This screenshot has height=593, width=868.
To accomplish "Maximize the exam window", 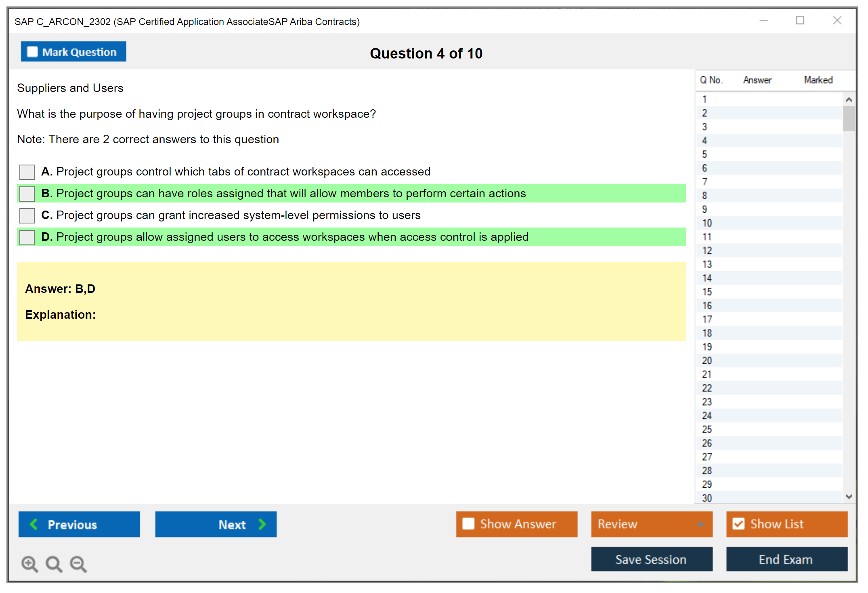I will click(800, 21).
